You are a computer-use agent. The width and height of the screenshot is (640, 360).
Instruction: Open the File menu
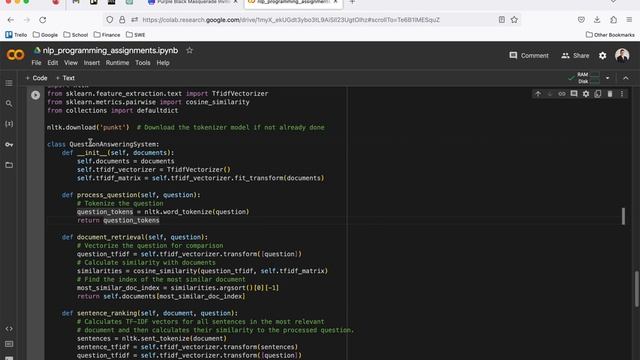pyautogui.click(x=36, y=63)
